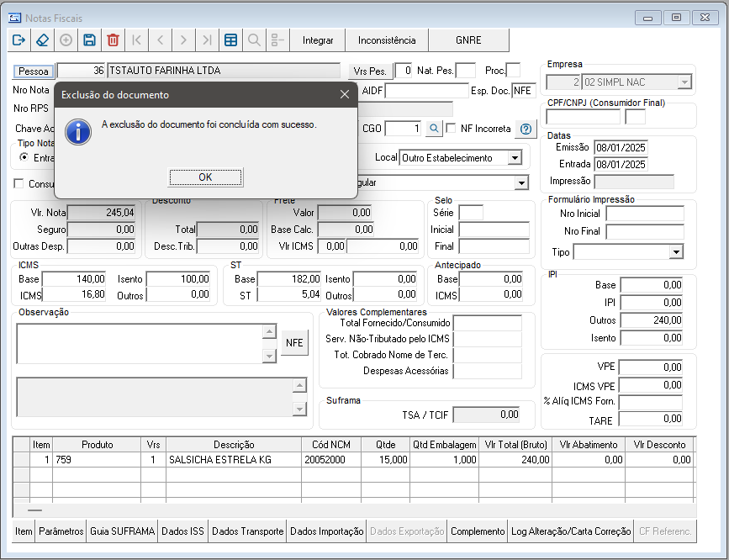The height and width of the screenshot is (560, 729).
Task: Open the Empresa 02 SIMPL NAC dropdown
Action: [684, 82]
